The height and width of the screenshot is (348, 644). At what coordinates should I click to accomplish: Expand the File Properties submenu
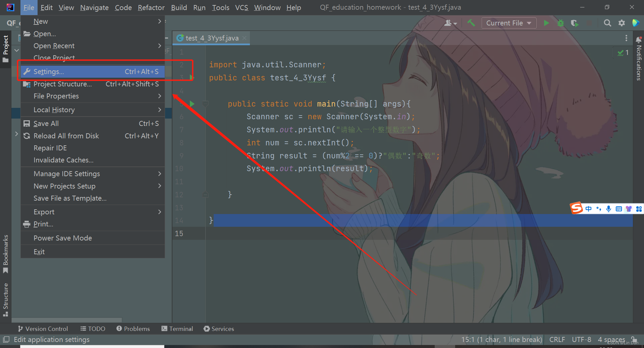(x=93, y=96)
